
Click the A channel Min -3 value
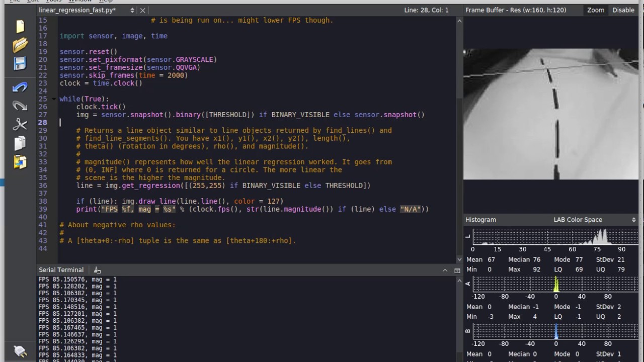(490, 317)
